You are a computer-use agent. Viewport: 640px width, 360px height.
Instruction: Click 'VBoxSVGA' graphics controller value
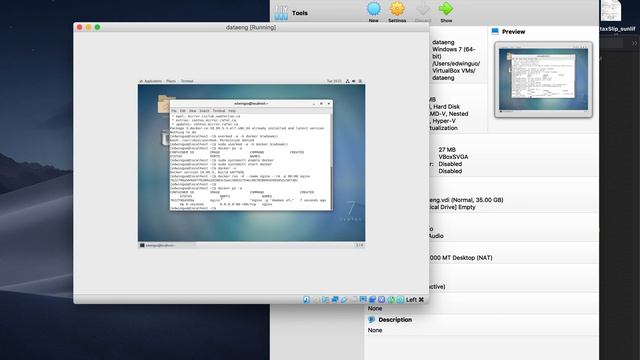453,157
